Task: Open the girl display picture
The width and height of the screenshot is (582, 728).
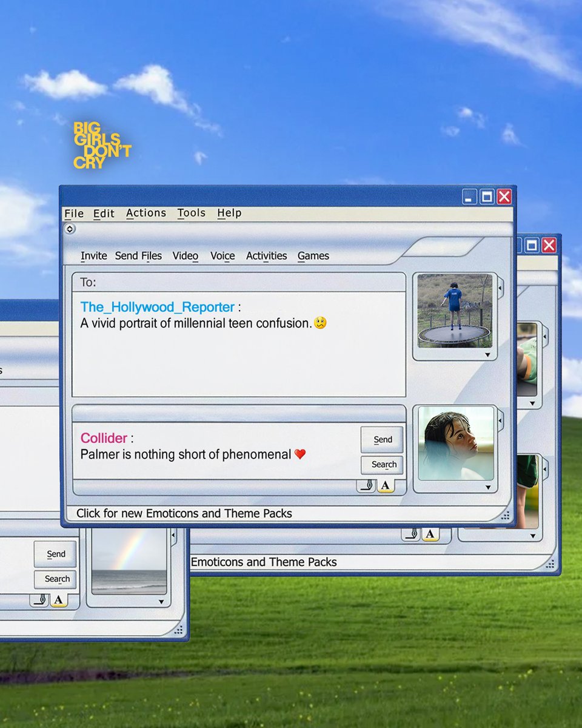Action: pos(456,443)
